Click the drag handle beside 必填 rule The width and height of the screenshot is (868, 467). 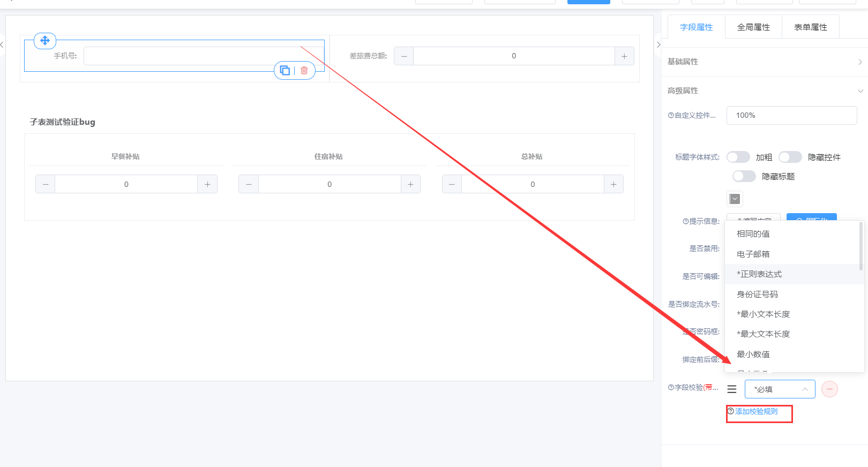(732, 389)
